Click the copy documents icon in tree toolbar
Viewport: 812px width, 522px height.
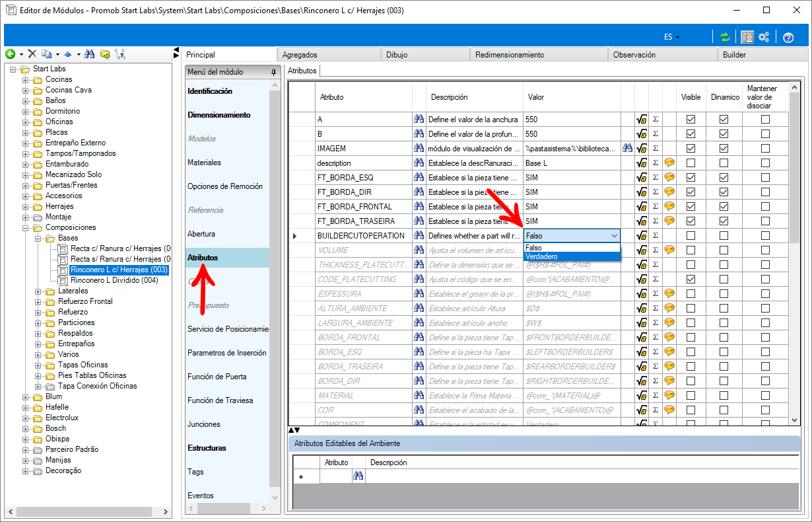(x=46, y=54)
